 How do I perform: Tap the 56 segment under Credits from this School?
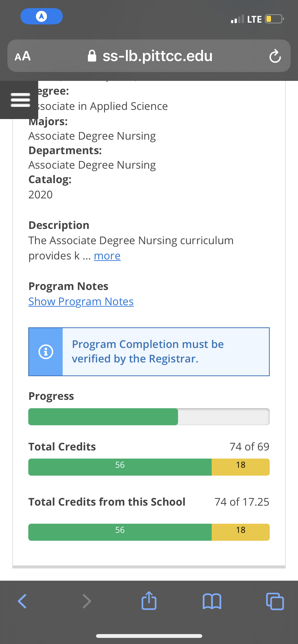[120, 532]
